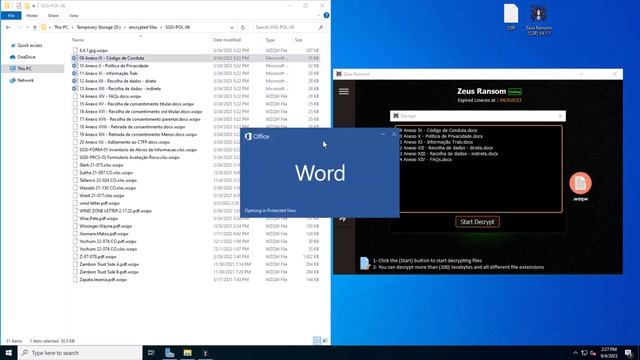The image size is (640, 360).
Task: Open the Home ribbon tab
Action: click(32, 16)
